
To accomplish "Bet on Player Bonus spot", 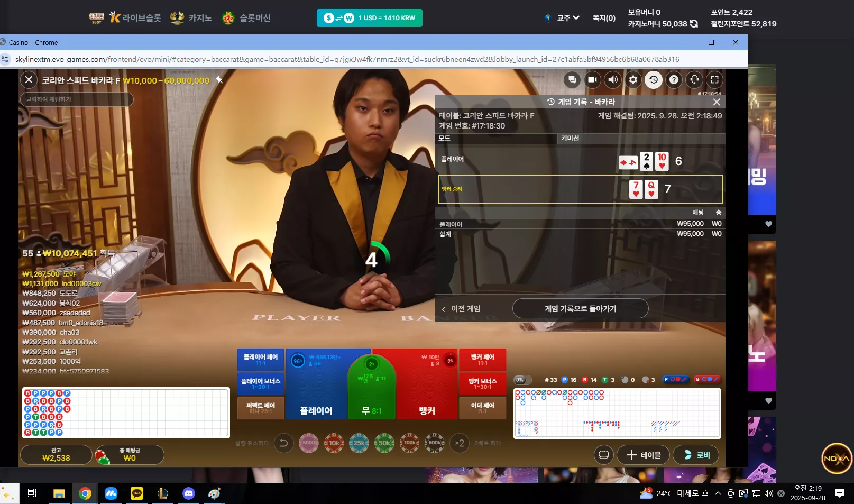I will click(x=261, y=383).
